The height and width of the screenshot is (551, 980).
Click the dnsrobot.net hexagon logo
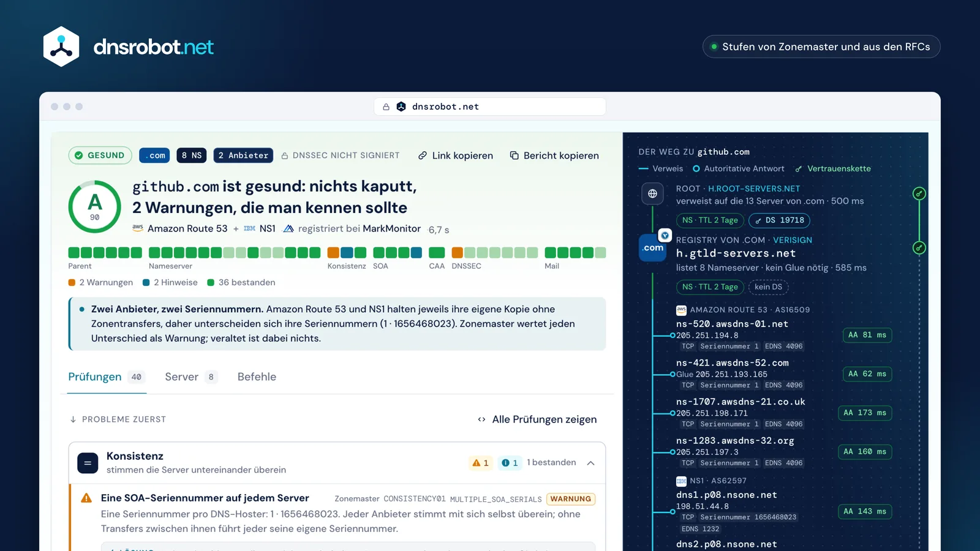(x=61, y=47)
